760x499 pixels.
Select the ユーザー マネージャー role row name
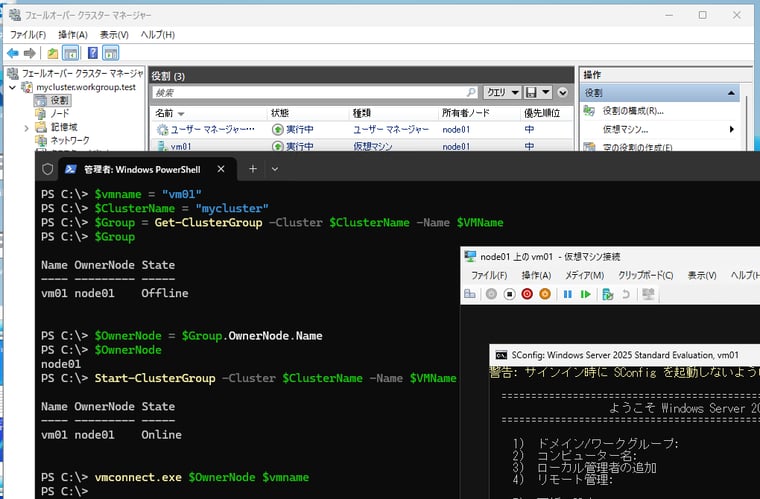coord(212,129)
